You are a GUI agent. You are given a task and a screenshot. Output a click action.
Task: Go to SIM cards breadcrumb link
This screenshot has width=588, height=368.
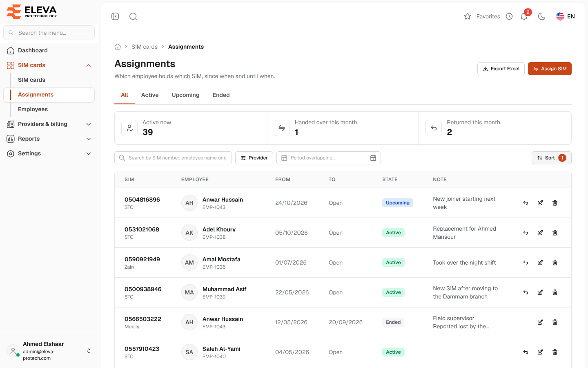145,47
